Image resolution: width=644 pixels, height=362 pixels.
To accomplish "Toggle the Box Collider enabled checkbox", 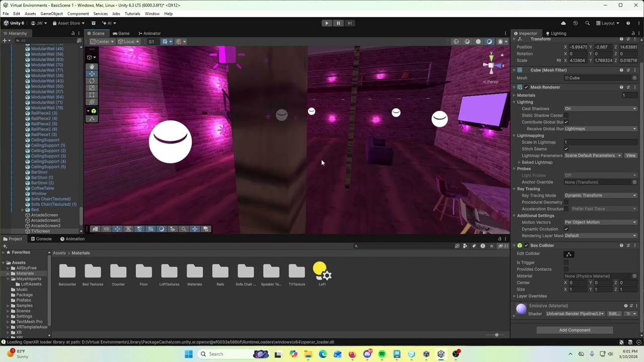I will (526, 245).
